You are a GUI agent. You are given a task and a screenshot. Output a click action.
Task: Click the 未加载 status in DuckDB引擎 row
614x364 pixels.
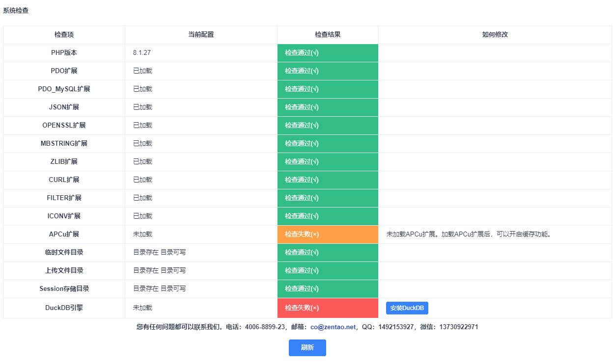(x=142, y=308)
